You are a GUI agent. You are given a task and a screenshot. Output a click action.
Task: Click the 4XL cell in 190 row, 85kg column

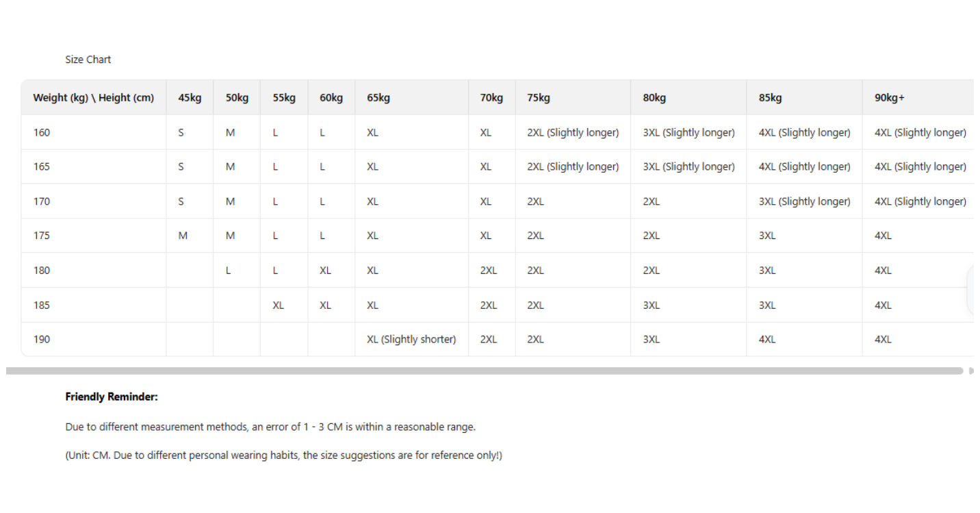pos(767,339)
